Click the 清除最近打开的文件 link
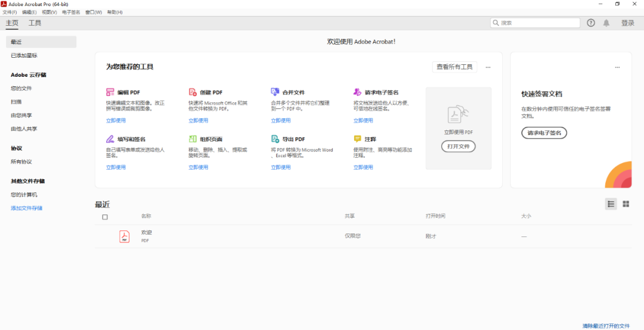 pyautogui.click(x=606, y=326)
